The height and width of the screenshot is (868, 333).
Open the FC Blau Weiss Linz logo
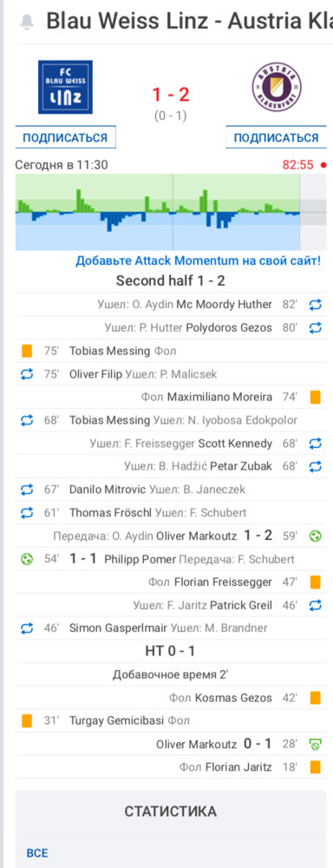[65, 87]
